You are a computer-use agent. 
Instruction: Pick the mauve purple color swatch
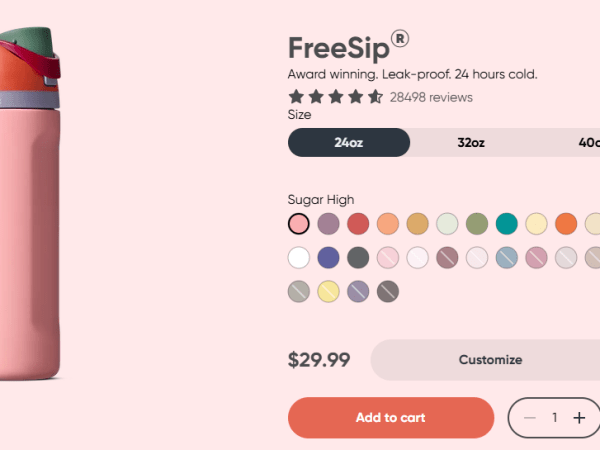(x=328, y=224)
